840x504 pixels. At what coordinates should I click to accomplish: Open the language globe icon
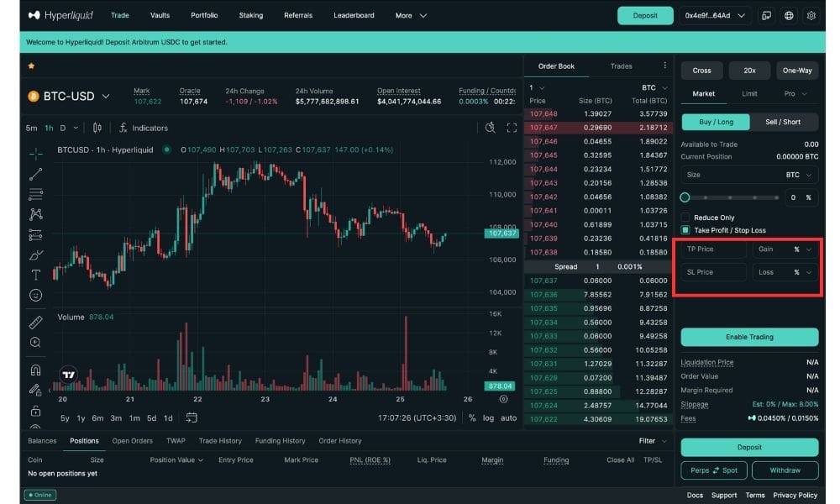pos(789,15)
